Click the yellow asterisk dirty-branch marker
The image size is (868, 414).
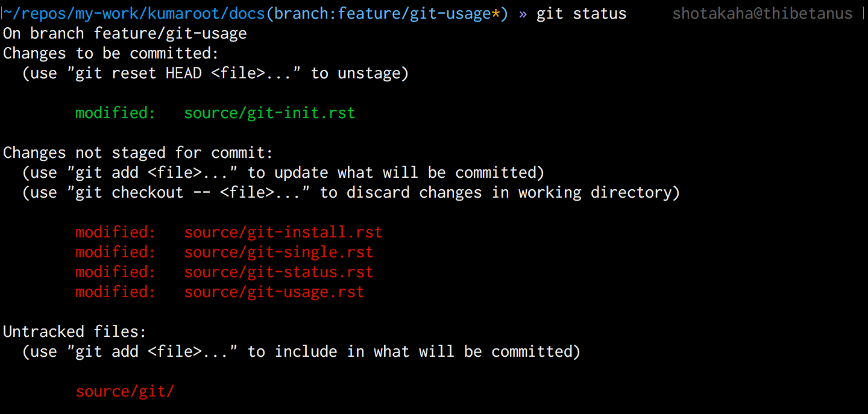point(496,13)
